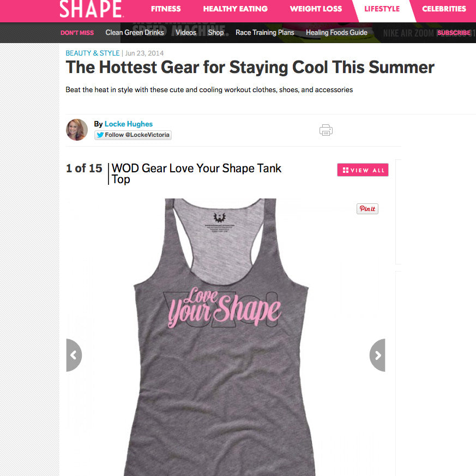Click author's profile photo
The image size is (476, 476).
tap(77, 130)
